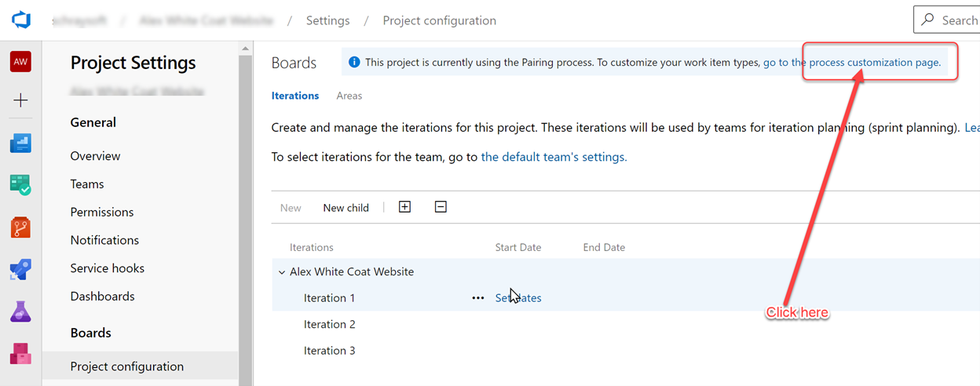Click inside the Search box
980x386 pixels.
pyautogui.click(x=947, y=20)
